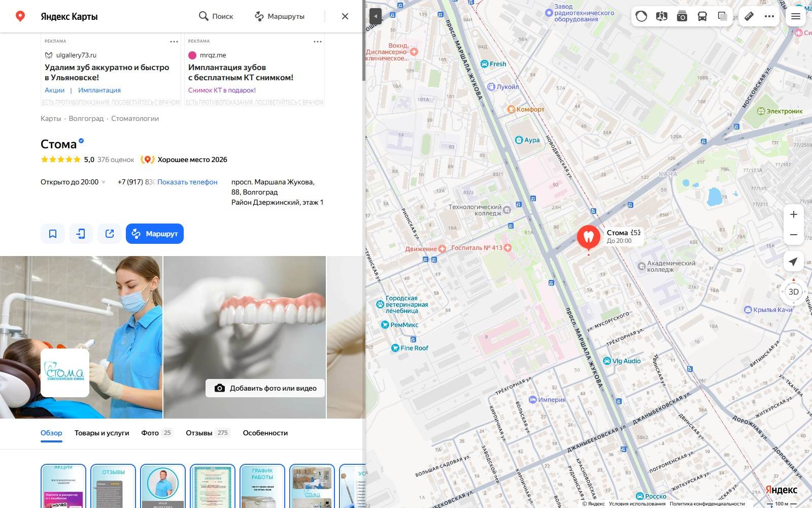This screenshot has height=508, width=812.
Task: Build a route with Маршрут button
Action: 155,234
